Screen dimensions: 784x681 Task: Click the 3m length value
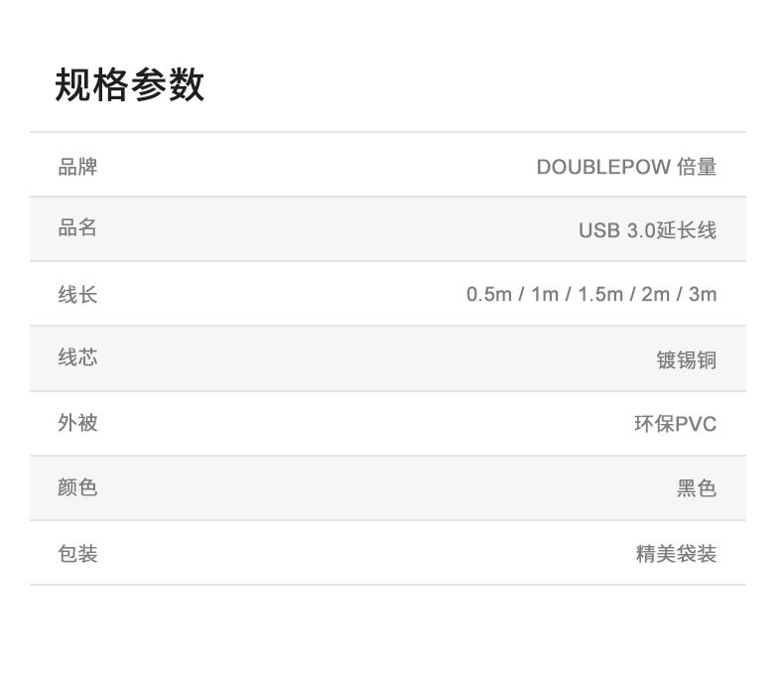click(x=703, y=295)
